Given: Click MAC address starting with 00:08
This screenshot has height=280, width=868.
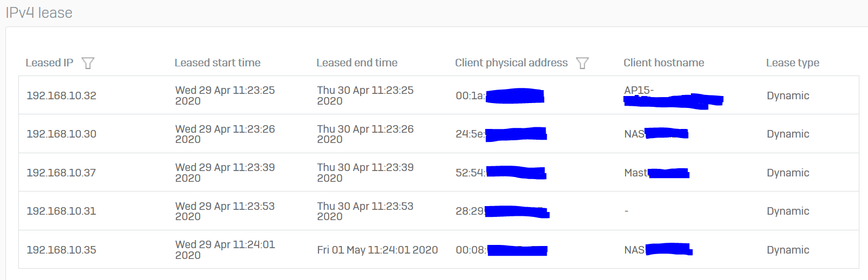Looking at the screenshot, I should pyautogui.click(x=501, y=250).
